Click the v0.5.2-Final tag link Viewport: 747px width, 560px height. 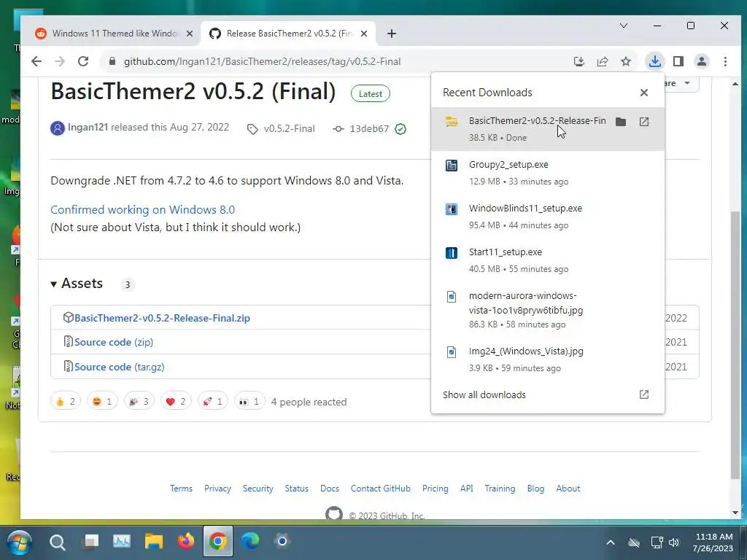tap(289, 128)
